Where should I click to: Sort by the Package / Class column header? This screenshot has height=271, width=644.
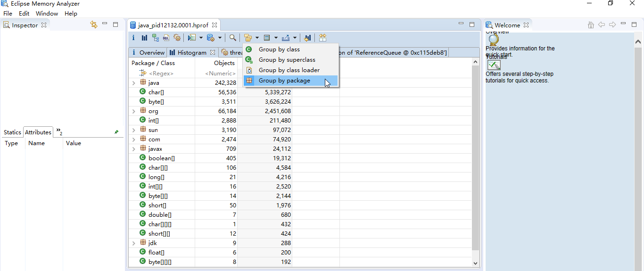(x=162, y=63)
